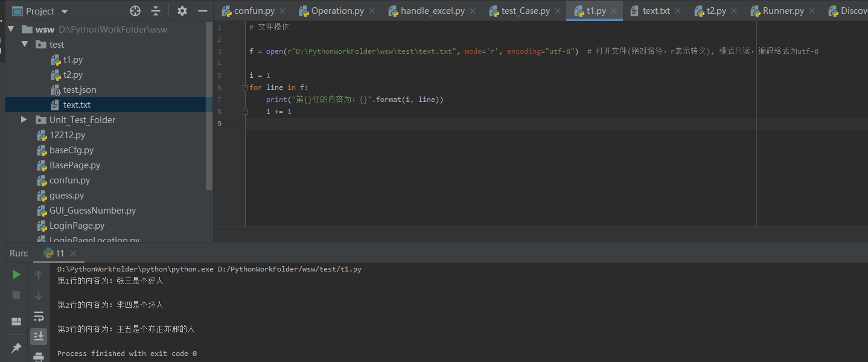Open Project panel settings gear
The height and width of the screenshot is (362, 868).
182,11
